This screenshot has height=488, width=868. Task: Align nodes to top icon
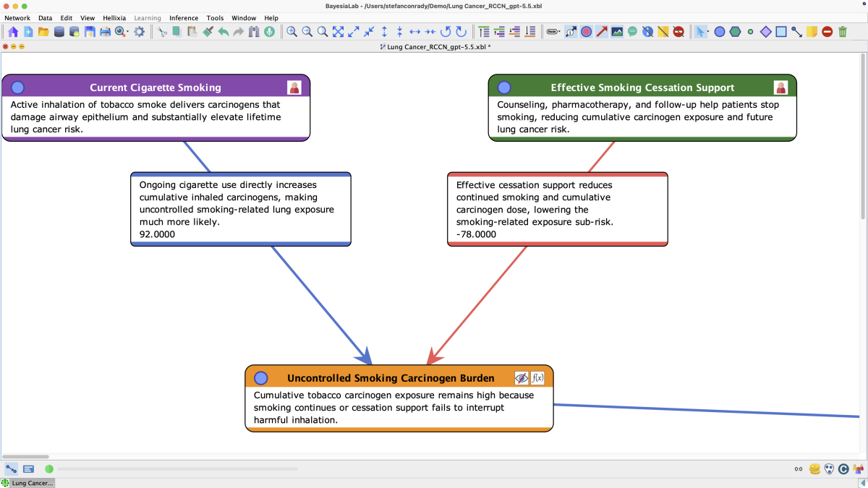[484, 32]
